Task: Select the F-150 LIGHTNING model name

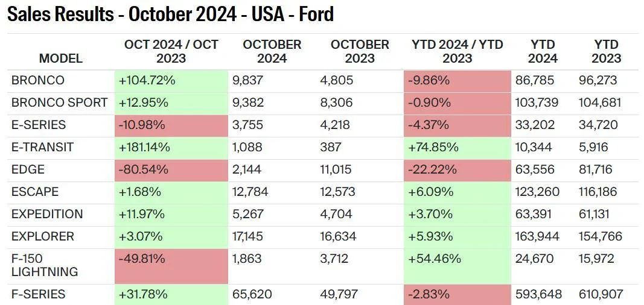Action: (x=45, y=265)
